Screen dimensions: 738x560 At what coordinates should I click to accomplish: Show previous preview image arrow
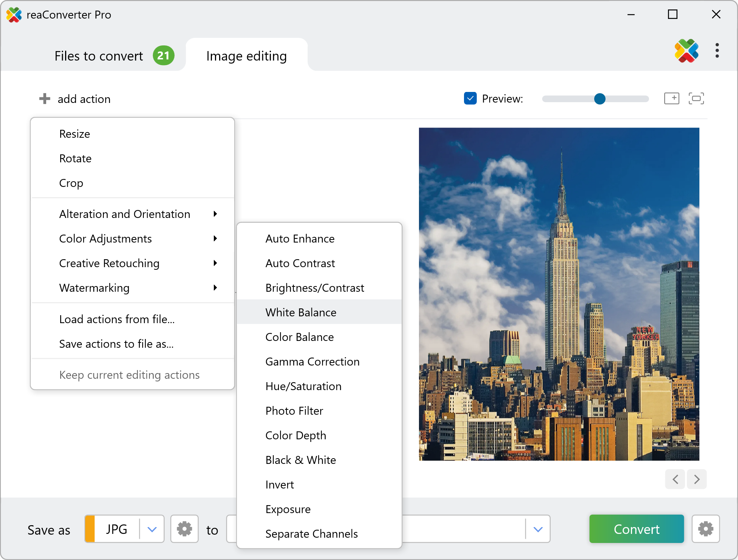coord(676,479)
